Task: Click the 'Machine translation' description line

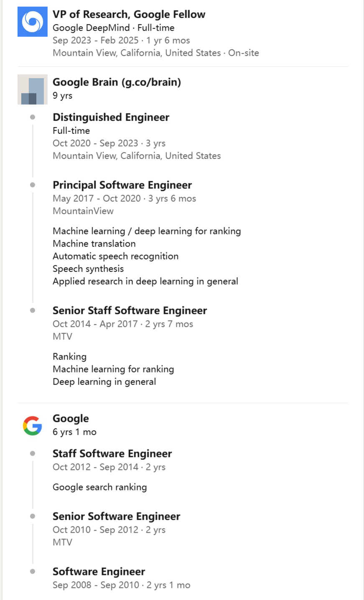Action: [x=94, y=244]
